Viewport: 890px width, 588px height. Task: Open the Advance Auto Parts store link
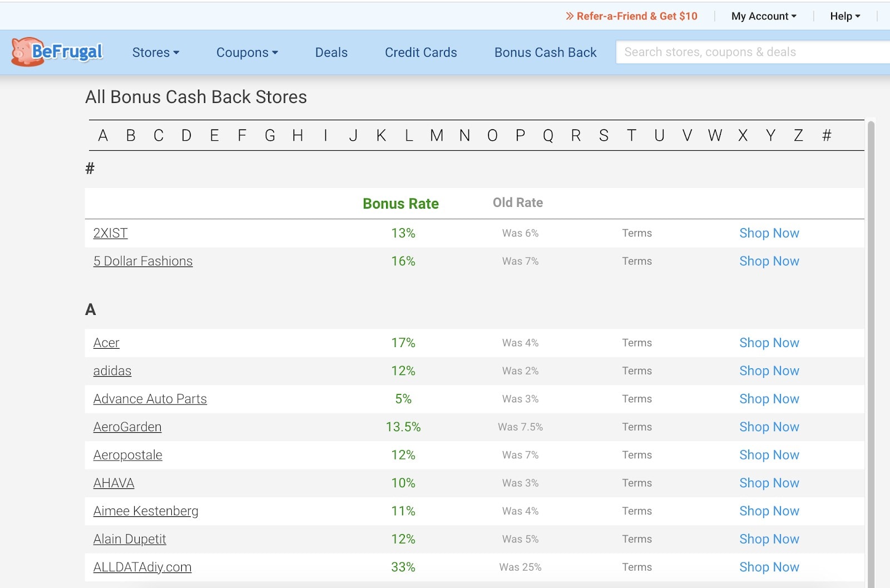[x=150, y=399]
